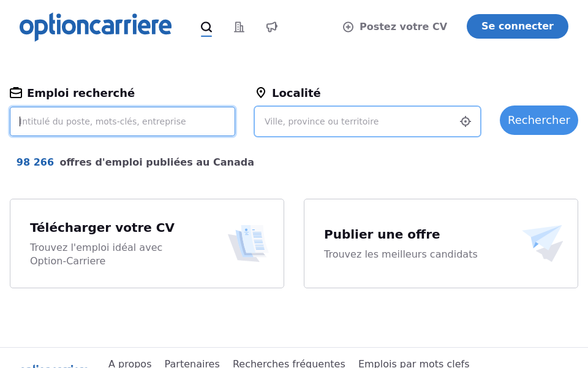The height and width of the screenshot is (368, 588).
Task: Open the CV documents illustration icon
Action: [249, 243]
